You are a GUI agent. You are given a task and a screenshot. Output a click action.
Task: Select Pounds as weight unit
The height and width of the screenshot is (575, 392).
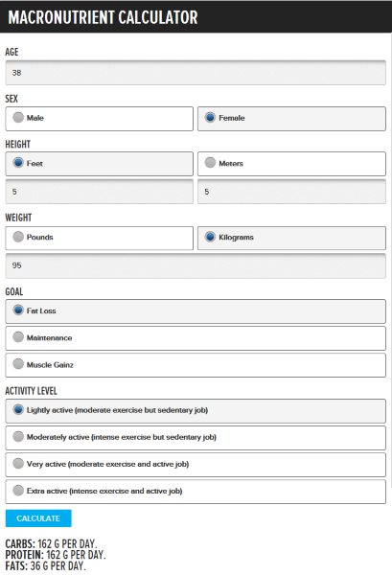click(x=18, y=237)
